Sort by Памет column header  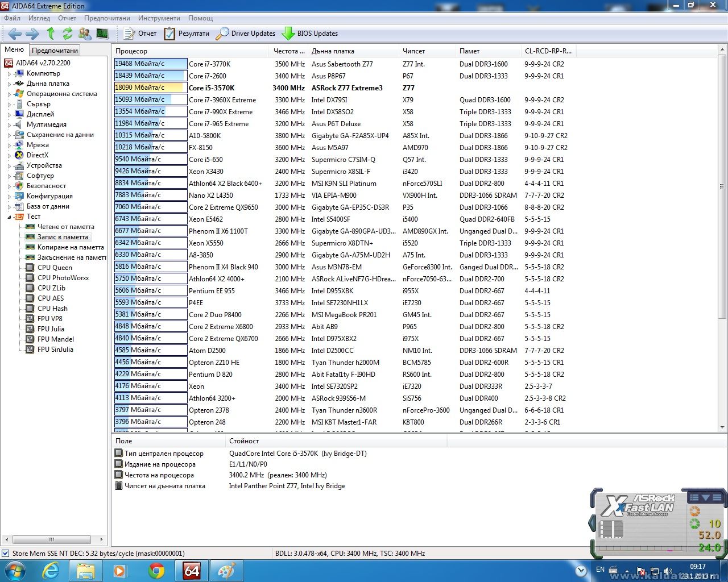(489, 51)
